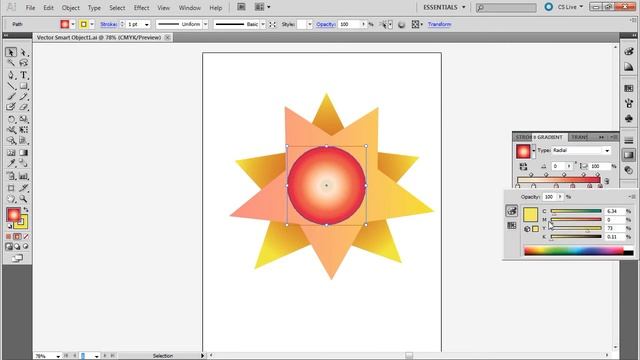Choose the Eraser tool
Image resolution: width=640 pixels, height=360 pixels.
23,107
